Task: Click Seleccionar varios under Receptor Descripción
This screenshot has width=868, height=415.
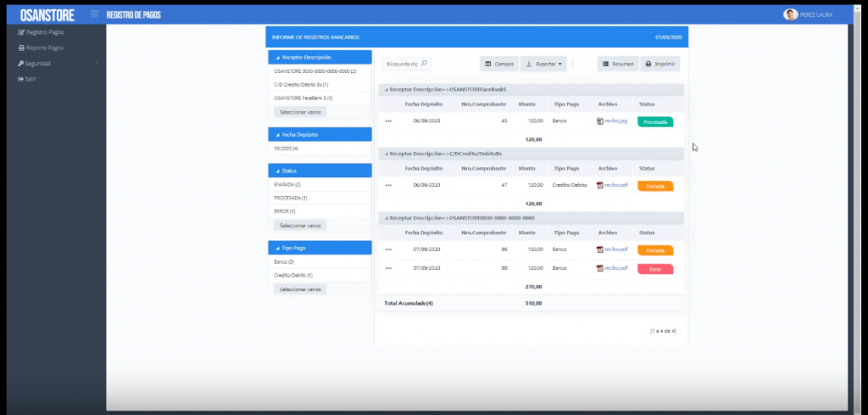Action: pyautogui.click(x=300, y=111)
